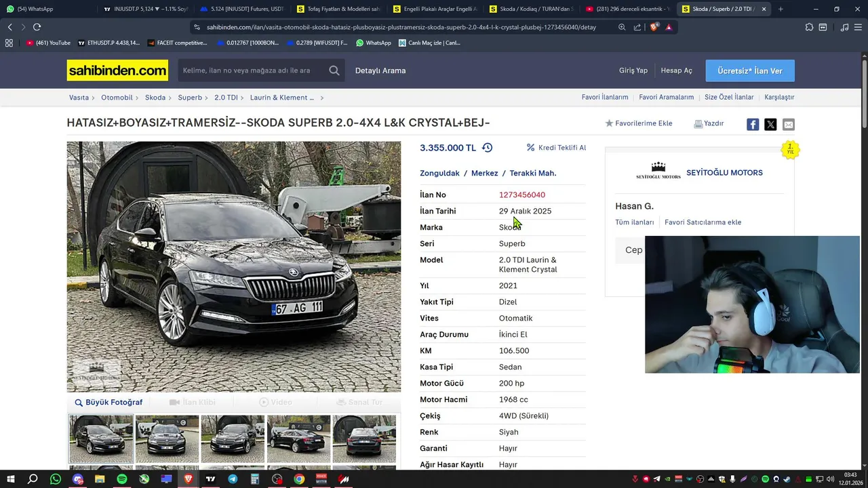Image resolution: width=868 pixels, height=488 pixels.
Task: Click the Terakki Mah. location link
Action: (533, 174)
